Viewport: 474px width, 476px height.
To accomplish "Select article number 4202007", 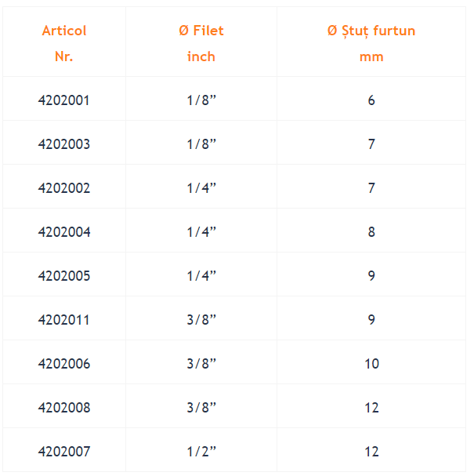I will click(x=64, y=452).
